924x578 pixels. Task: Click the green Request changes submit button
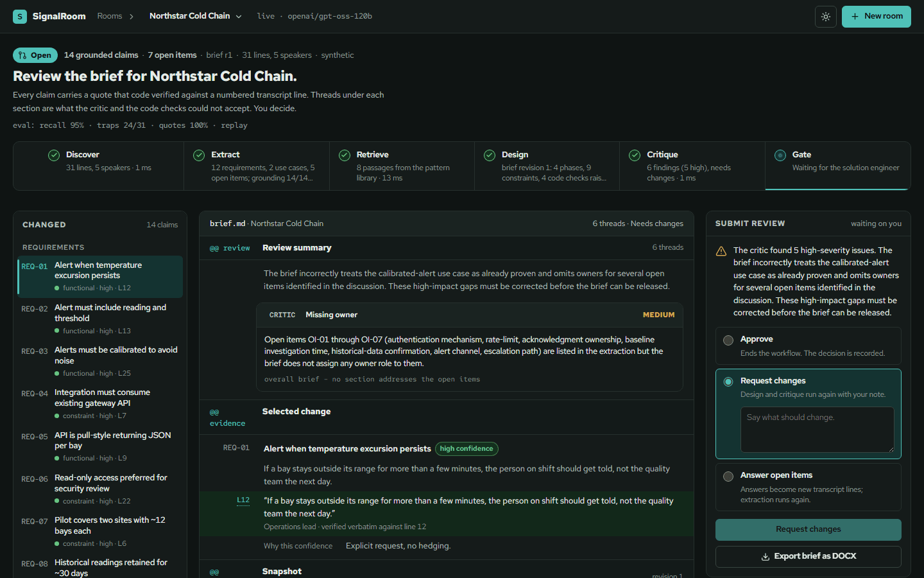coord(809,530)
